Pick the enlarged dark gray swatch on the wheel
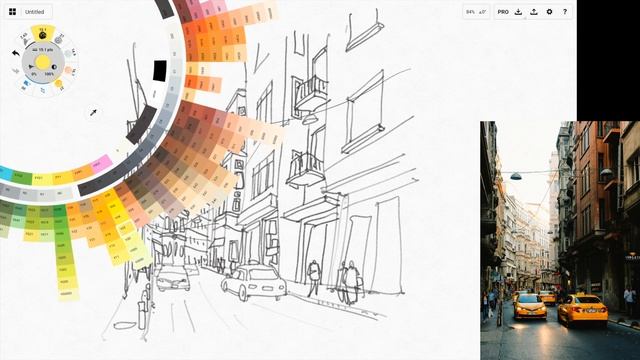 click(x=141, y=124)
